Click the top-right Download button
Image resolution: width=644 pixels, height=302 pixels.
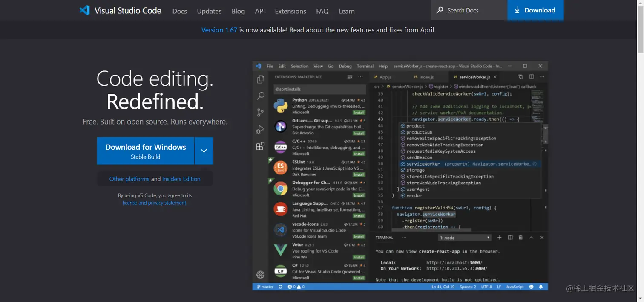point(535,10)
